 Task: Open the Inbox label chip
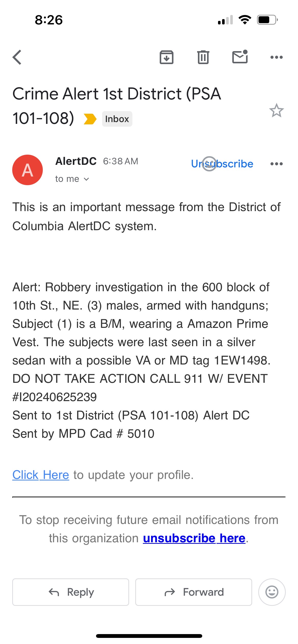click(x=117, y=119)
